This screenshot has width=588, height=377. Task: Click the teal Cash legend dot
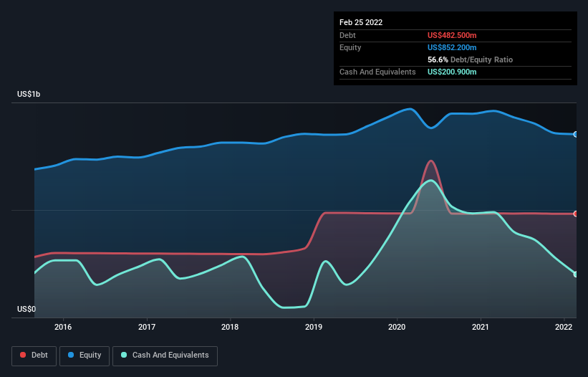point(124,355)
